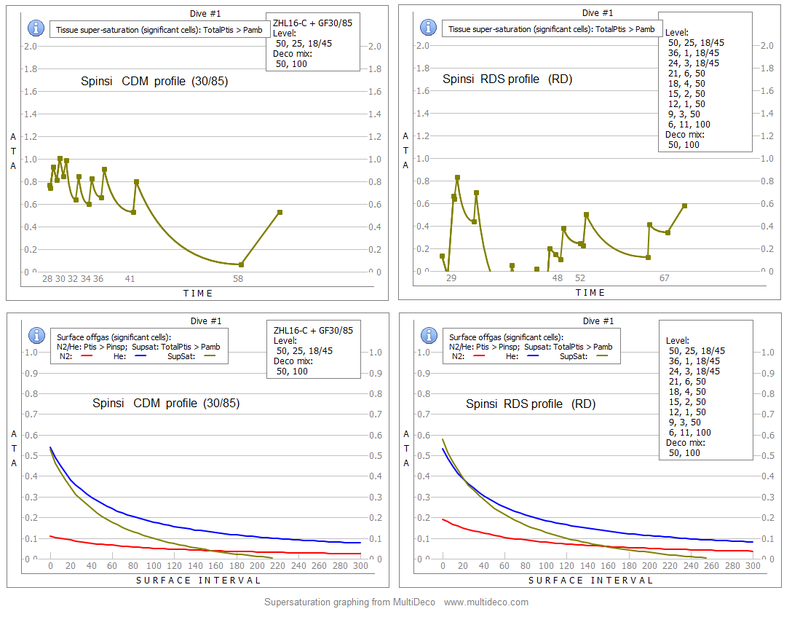Click info icon in bottom-right RDS offgas chart
The image size is (800, 617).
[x=428, y=337]
